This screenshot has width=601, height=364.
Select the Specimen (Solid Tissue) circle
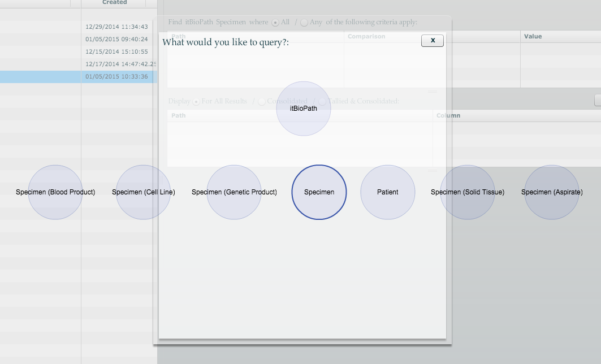point(467,192)
